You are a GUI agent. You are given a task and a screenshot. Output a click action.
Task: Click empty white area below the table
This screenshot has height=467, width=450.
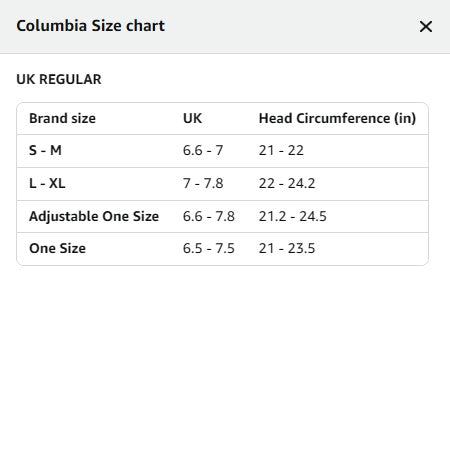[x=225, y=367]
